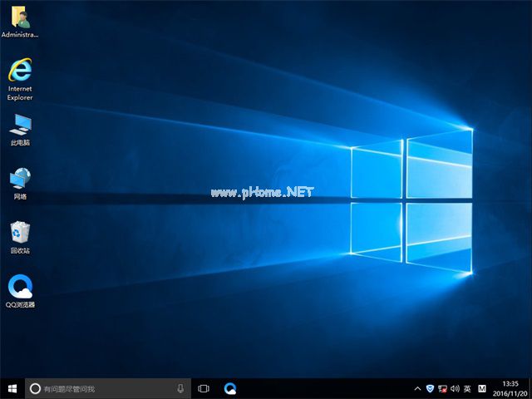The width and height of the screenshot is (532, 399).
Task: Select the QQ浏览器 desktop shortcut
Action: [20, 292]
